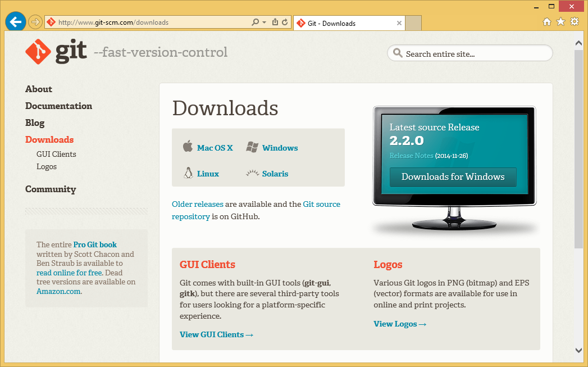Screen dimensions: 588x367
Task: Click the Linux penguin icon
Action: [x=188, y=173]
